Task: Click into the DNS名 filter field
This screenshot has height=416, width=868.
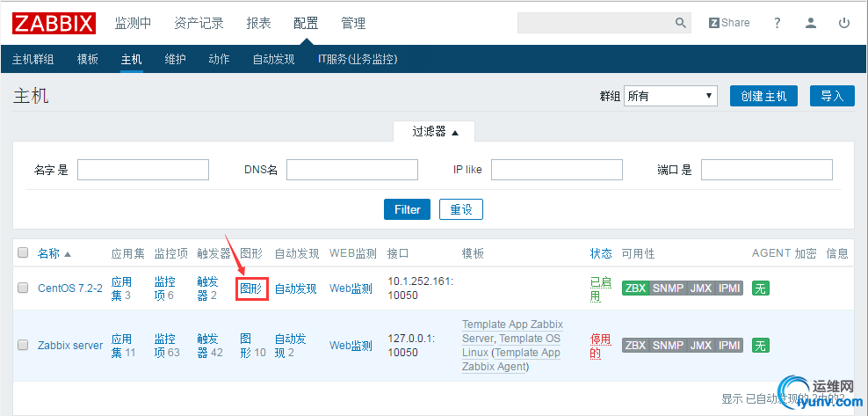Action: pos(352,170)
